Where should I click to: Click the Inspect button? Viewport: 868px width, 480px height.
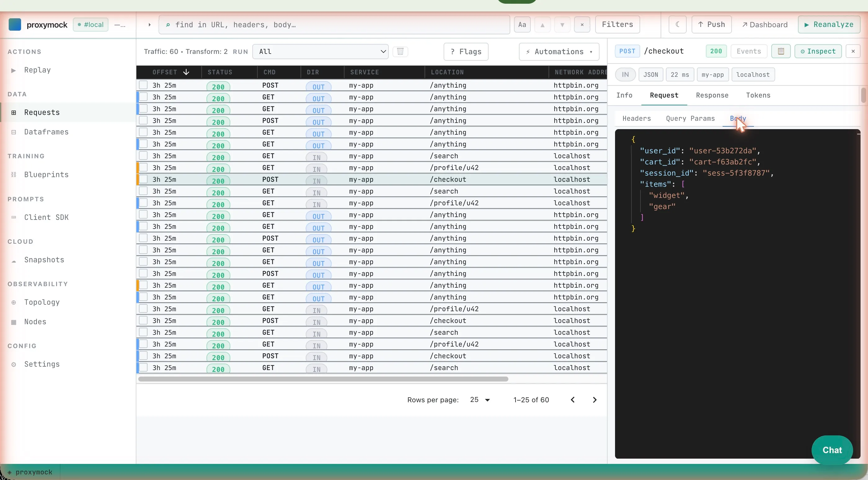point(818,51)
